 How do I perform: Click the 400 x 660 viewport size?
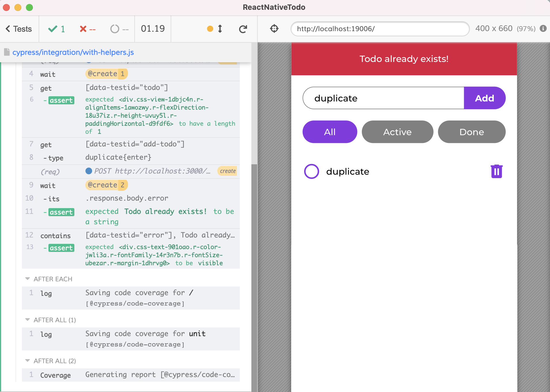pyautogui.click(x=494, y=29)
